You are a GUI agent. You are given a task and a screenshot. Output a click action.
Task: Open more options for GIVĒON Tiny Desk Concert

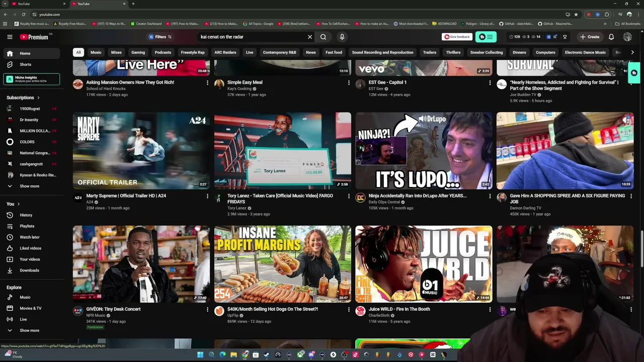click(207, 309)
